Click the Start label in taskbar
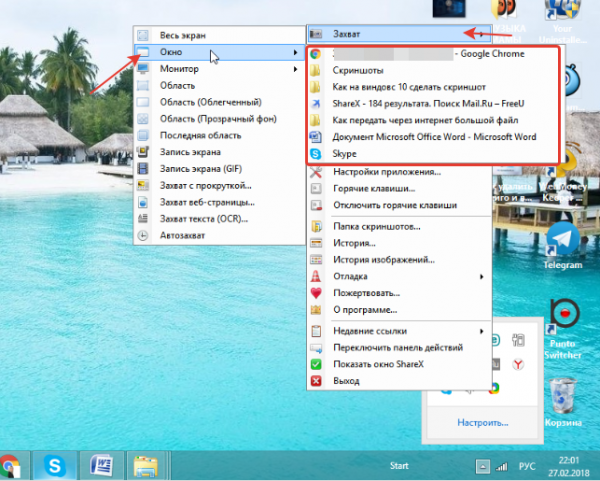The image size is (600, 481). [399, 466]
